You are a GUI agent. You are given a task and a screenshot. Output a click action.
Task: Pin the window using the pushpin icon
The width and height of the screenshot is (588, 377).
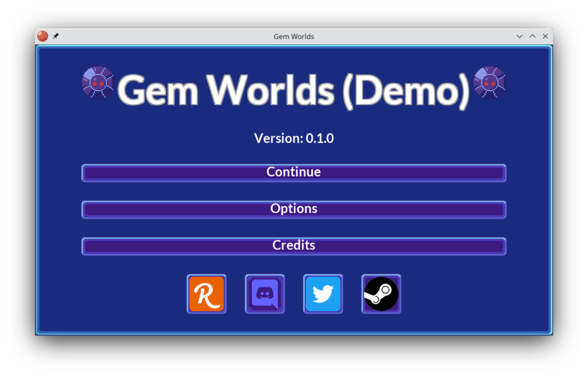coord(56,36)
